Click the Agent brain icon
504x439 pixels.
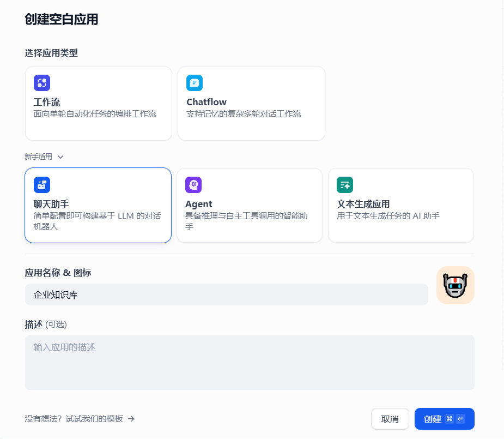193,185
